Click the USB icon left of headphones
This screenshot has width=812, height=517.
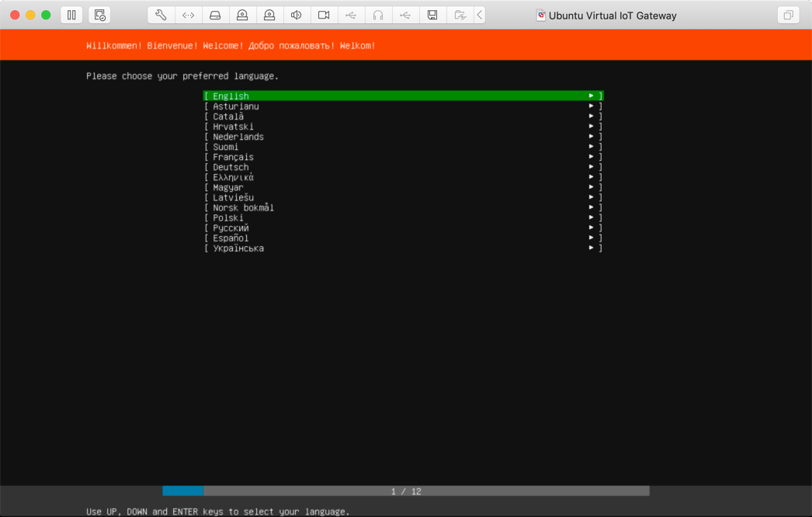coord(351,15)
